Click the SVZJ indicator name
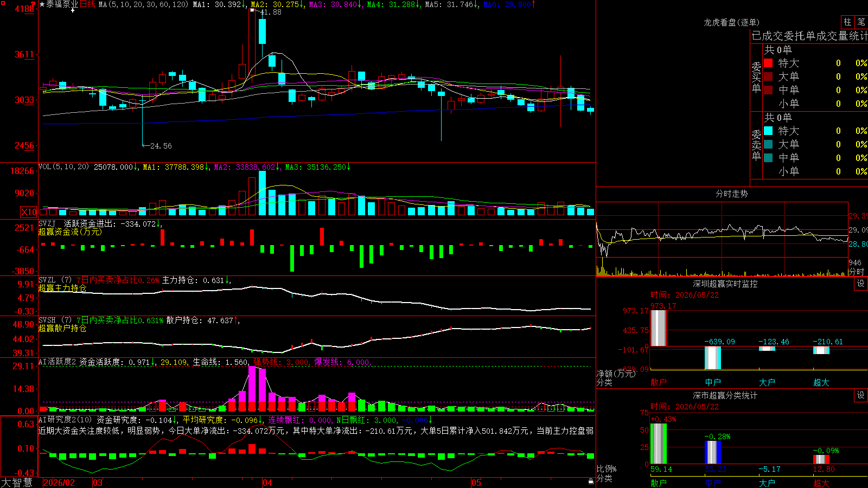The width and height of the screenshot is (868, 488). 47,223
